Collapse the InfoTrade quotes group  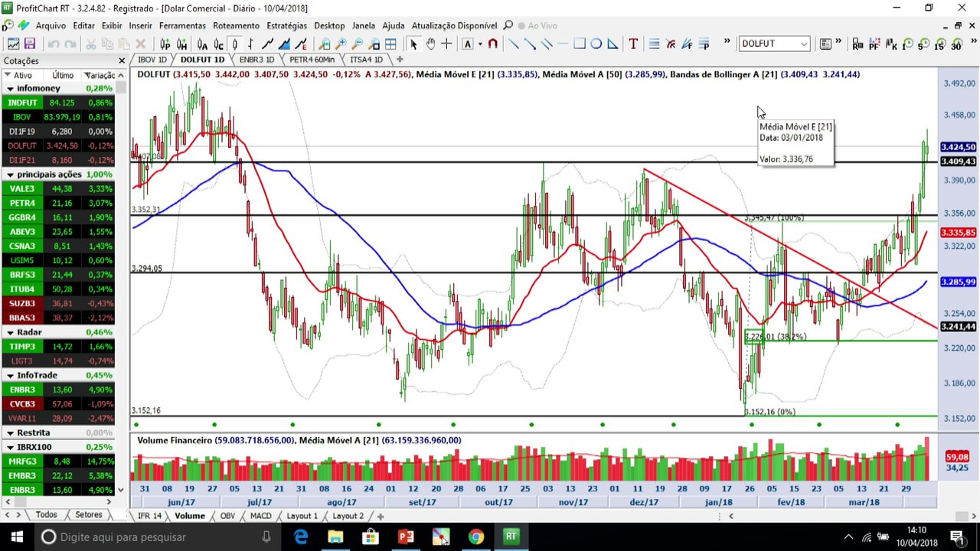point(11,376)
